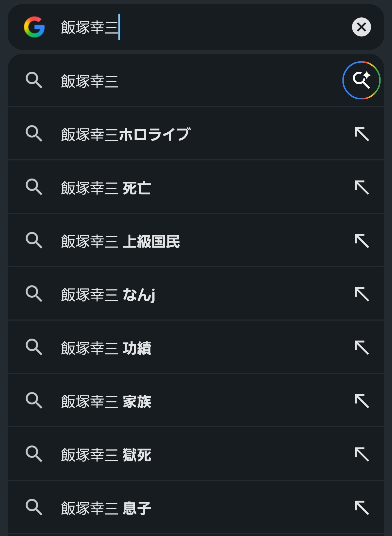Choose the 飯塚幸三 死亡 suggestion
The image size is (392, 536).
(x=106, y=188)
